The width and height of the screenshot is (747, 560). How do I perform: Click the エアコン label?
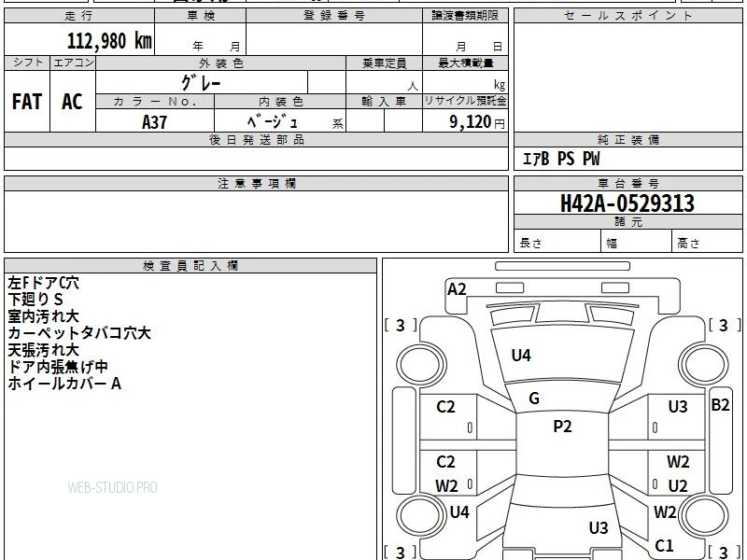pos(73,63)
